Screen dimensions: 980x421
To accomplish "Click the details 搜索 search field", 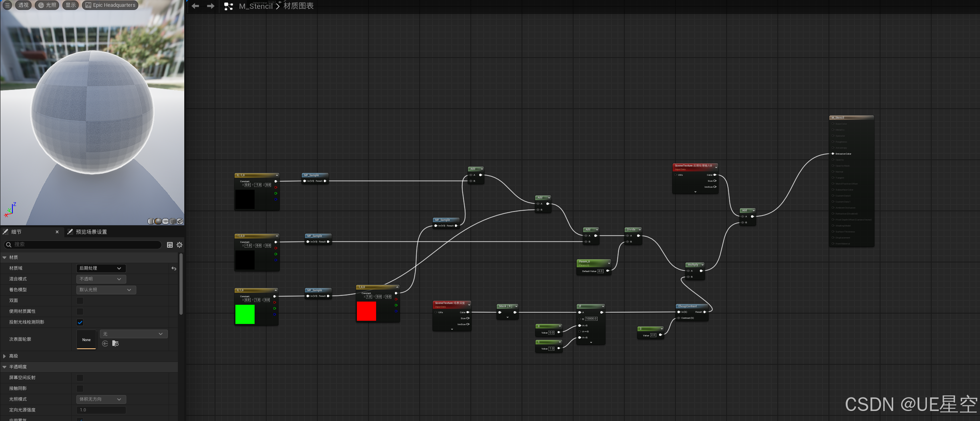I will 82,245.
